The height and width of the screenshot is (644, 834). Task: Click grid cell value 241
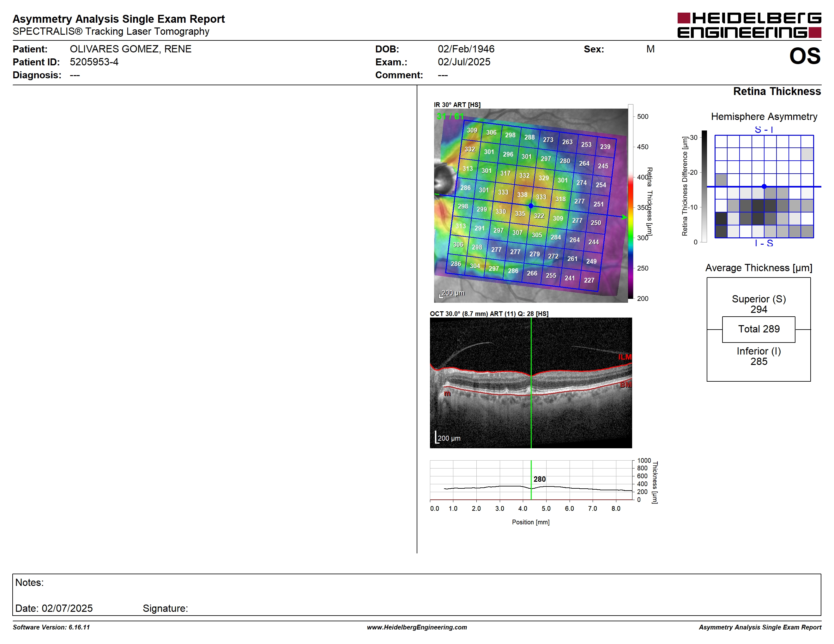click(570, 278)
